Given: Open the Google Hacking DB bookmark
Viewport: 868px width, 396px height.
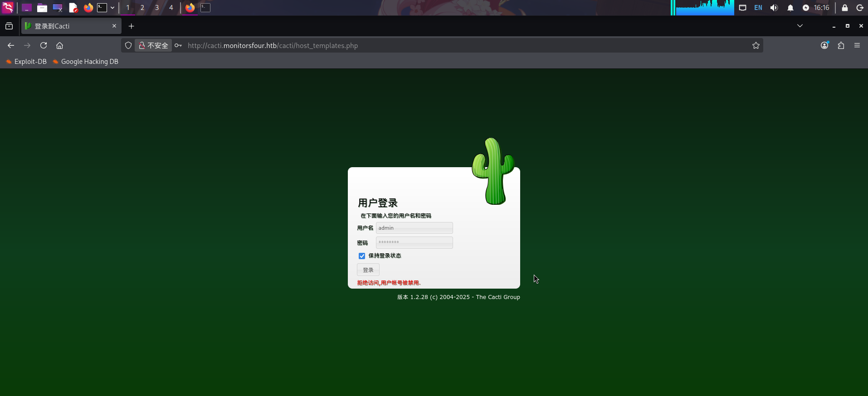Looking at the screenshot, I should [x=85, y=62].
